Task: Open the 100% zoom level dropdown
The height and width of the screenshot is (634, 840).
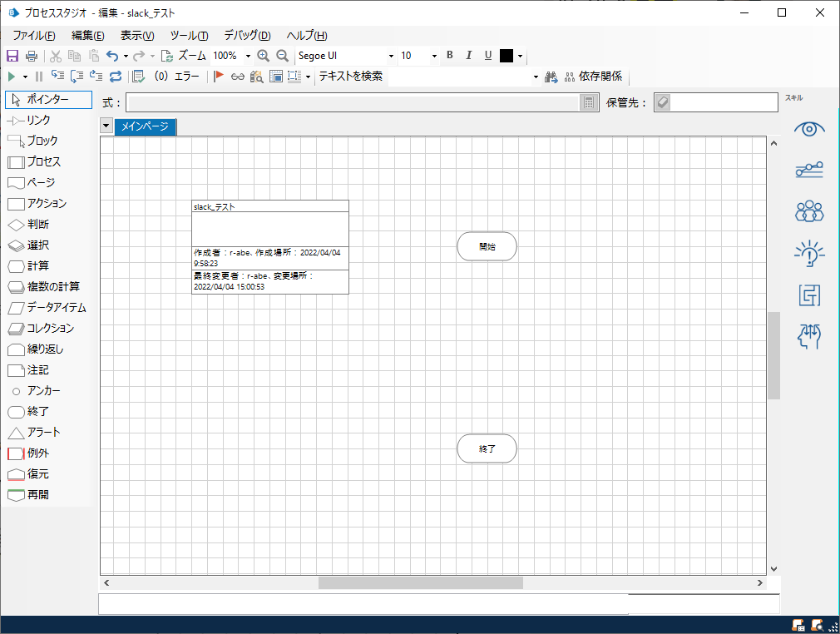Action: click(x=248, y=56)
